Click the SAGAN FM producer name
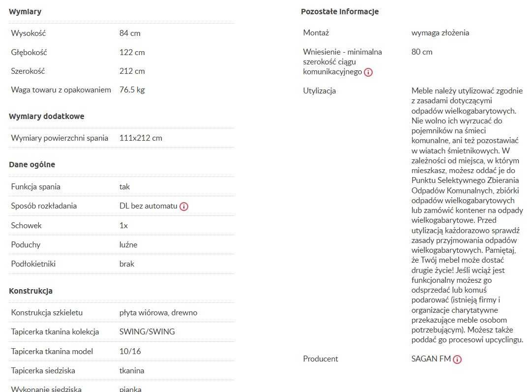This screenshot has height=392, width=532. (x=431, y=359)
